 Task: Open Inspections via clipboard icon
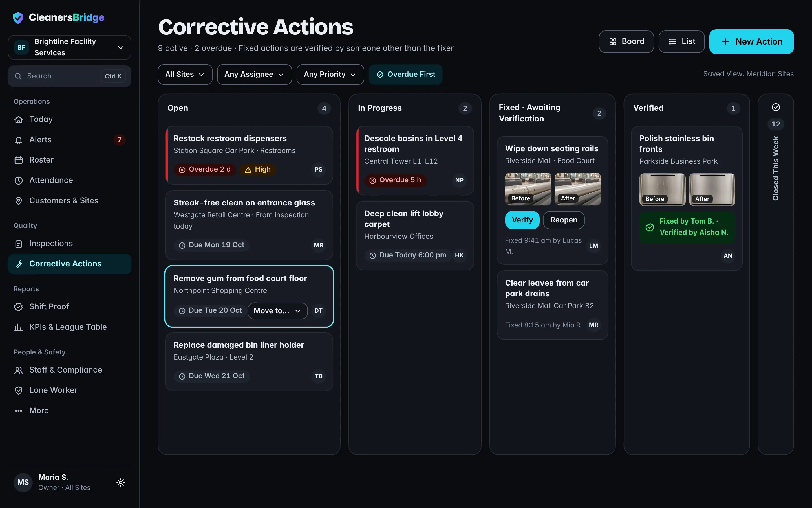[18, 244]
